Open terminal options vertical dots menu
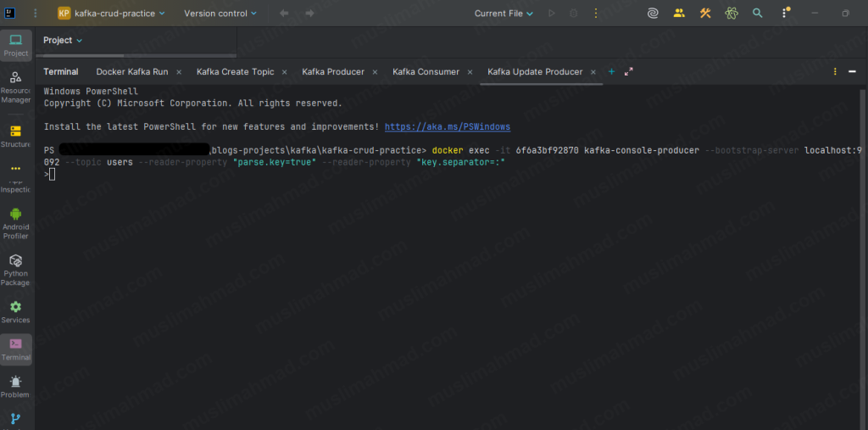The width and height of the screenshot is (868, 430). [835, 71]
